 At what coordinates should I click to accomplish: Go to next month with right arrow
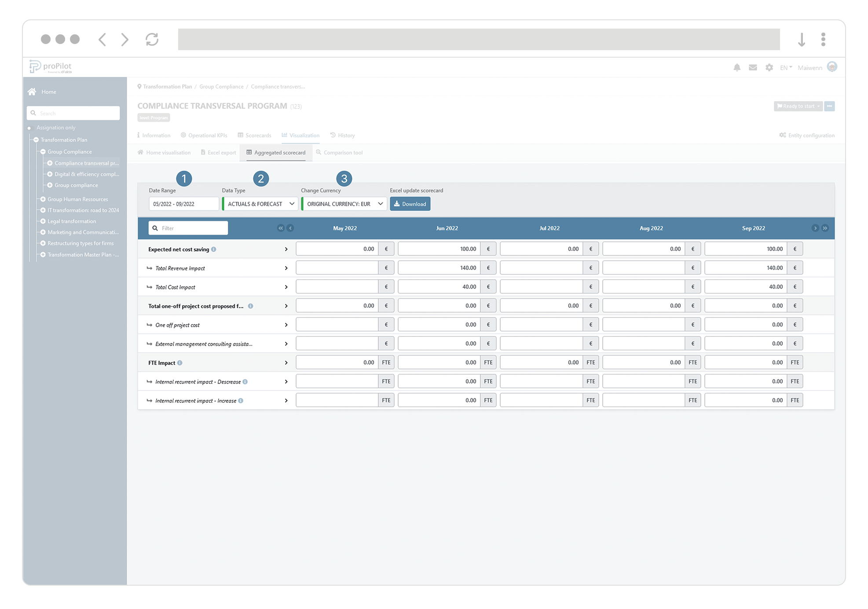coord(815,228)
